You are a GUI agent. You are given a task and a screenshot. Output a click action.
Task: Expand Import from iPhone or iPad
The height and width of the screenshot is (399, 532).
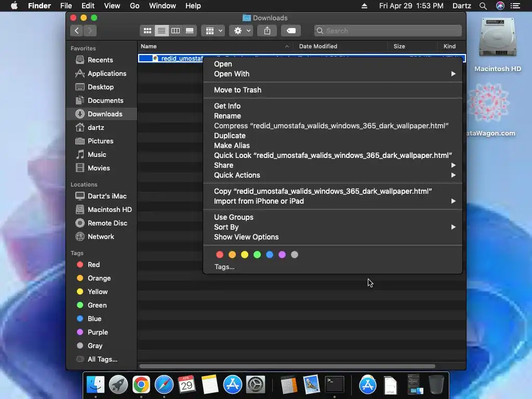click(332, 201)
